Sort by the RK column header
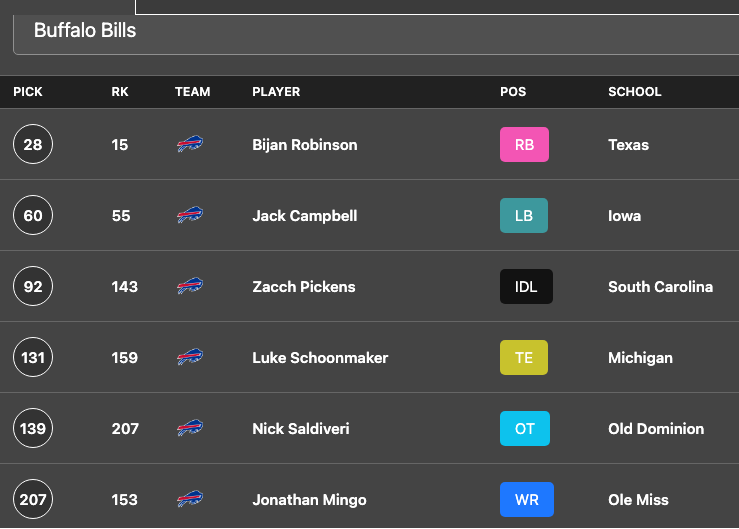The image size is (739, 529). tap(120, 91)
